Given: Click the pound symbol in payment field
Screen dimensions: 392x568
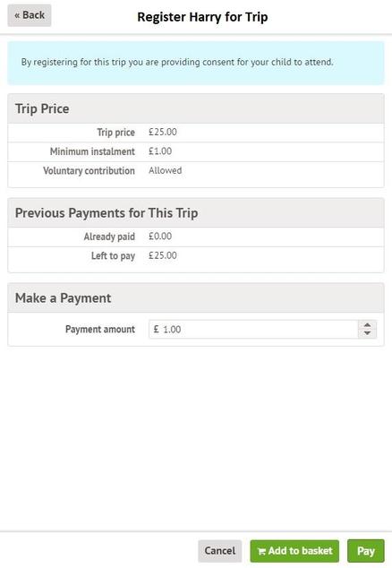Looking at the screenshot, I should click(x=156, y=329).
